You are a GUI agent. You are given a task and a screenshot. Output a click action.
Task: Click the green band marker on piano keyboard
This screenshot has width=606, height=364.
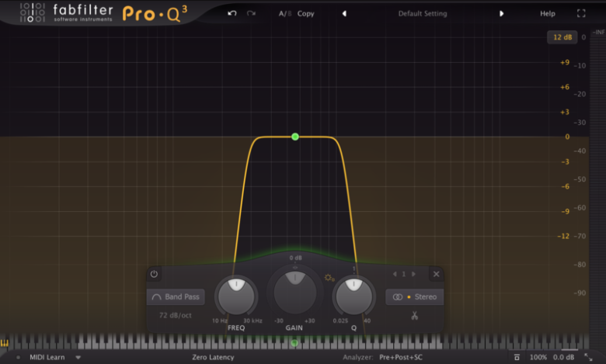click(x=294, y=343)
